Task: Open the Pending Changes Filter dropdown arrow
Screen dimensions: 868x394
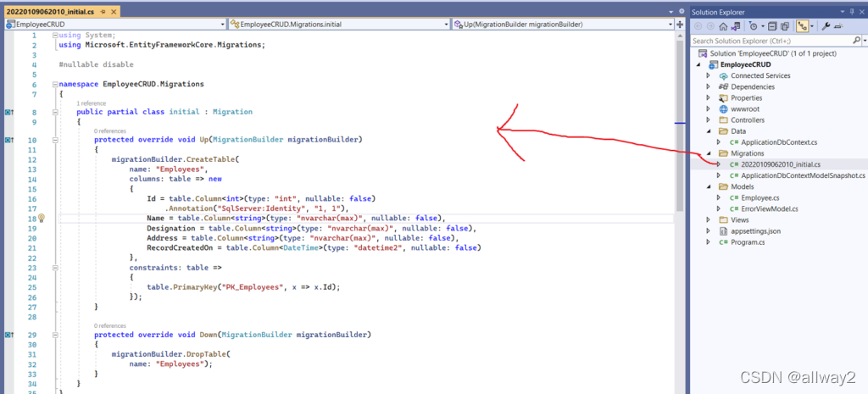Action: coord(763,26)
